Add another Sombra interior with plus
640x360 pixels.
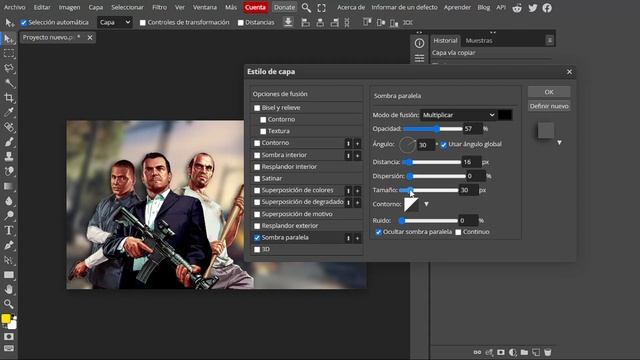point(357,156)
